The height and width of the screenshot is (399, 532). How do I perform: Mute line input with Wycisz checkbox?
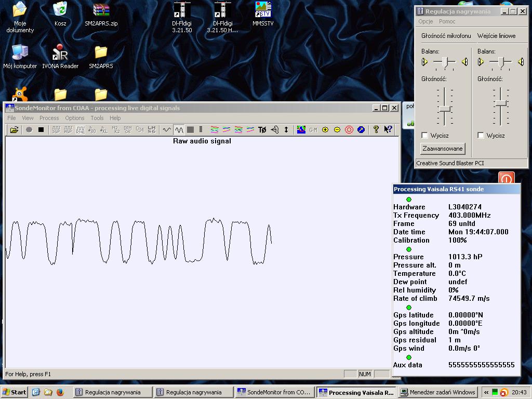(481, 136)
